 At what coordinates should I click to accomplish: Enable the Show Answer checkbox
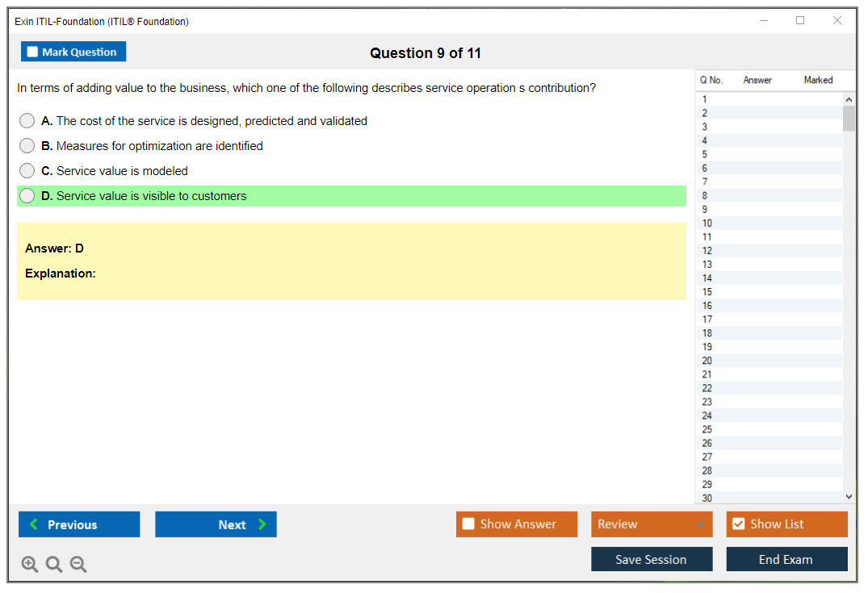pos(468,524)
